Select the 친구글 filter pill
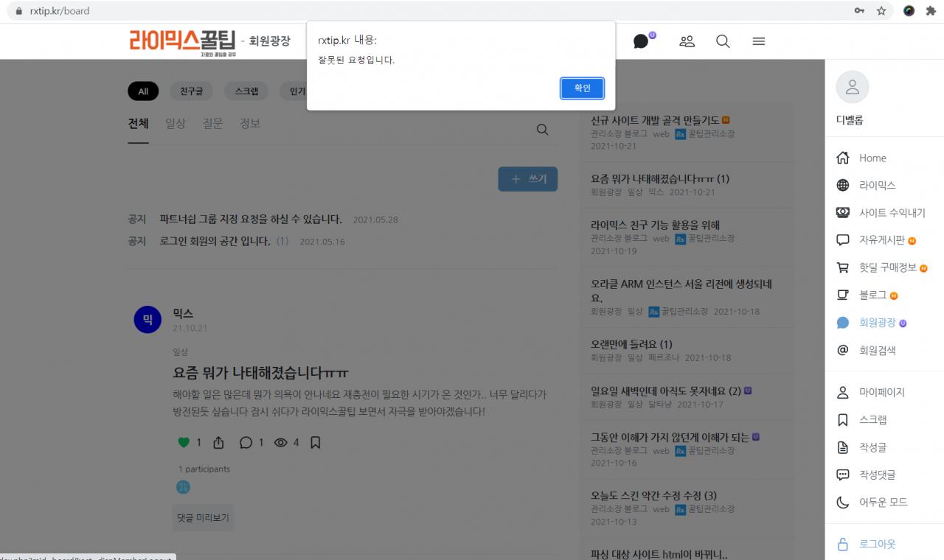The width and height of the screenshot is (944, 560). point(191,91)
